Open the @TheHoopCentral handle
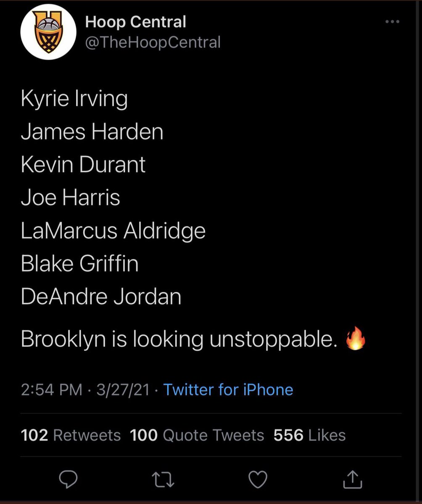Screen dimensions: 422x504 click(153, 42)
